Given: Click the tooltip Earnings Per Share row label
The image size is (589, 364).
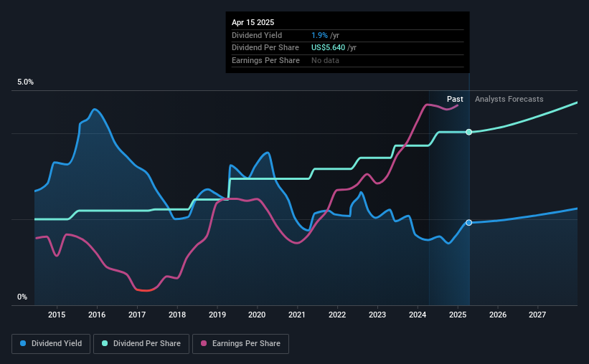Looking at the screenshot, I should coord(266,60).
